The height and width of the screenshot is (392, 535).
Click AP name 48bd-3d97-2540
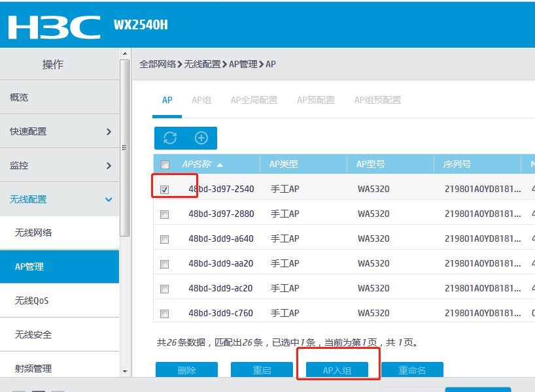click(221, 189)
